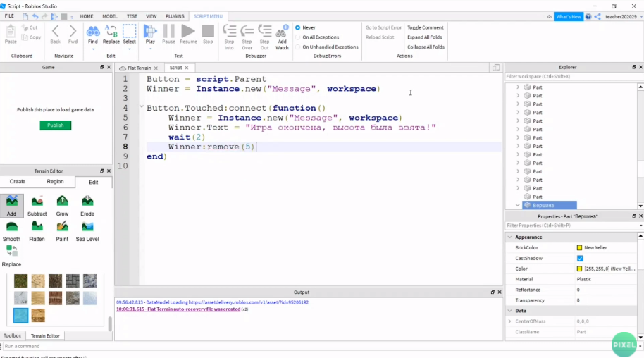
Task: Open the FILE menu
Action: tap(9, 16)
